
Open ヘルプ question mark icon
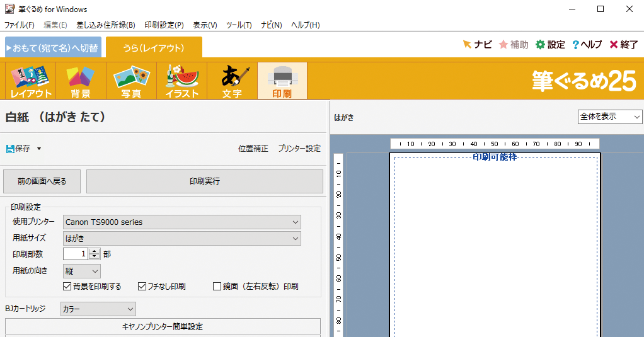click(x=575, y=44)
